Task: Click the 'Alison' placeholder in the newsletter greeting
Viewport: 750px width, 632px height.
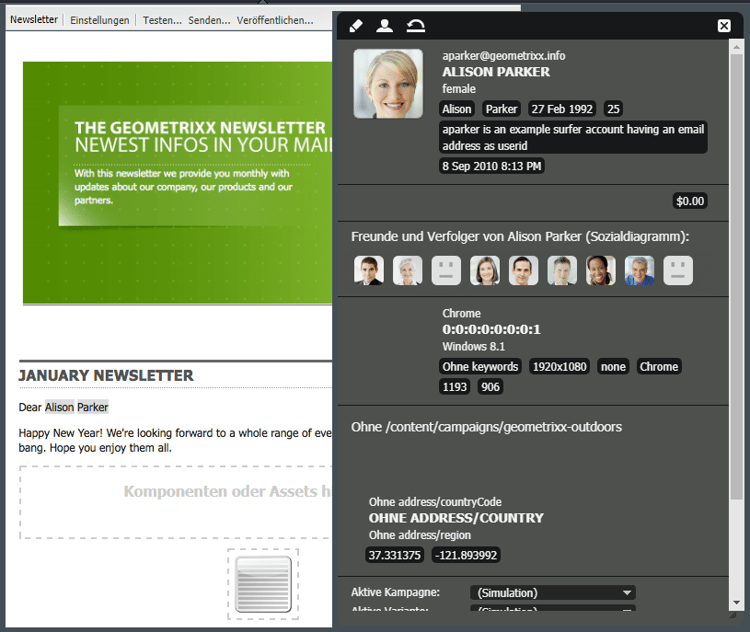Action: click(x=59, y=407)
